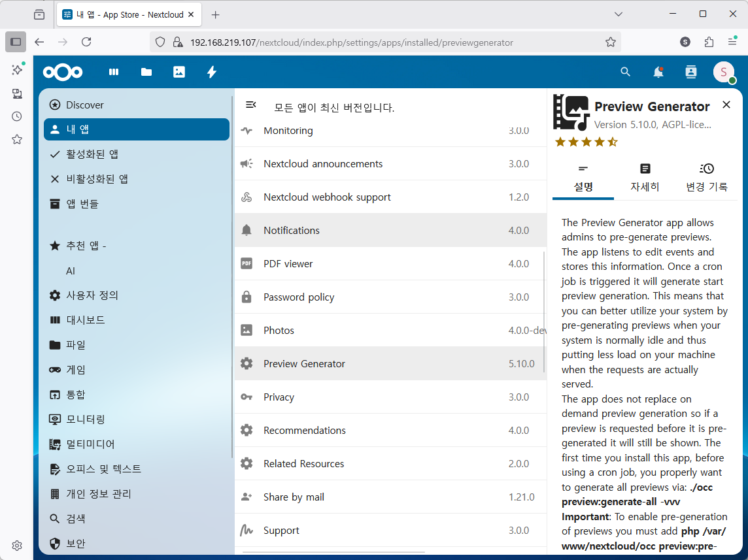Image resolution: width=748 pixels, height=560 pixels.
Task: Click the star rating of Preview Generator
Action: (x=586, y=142)
